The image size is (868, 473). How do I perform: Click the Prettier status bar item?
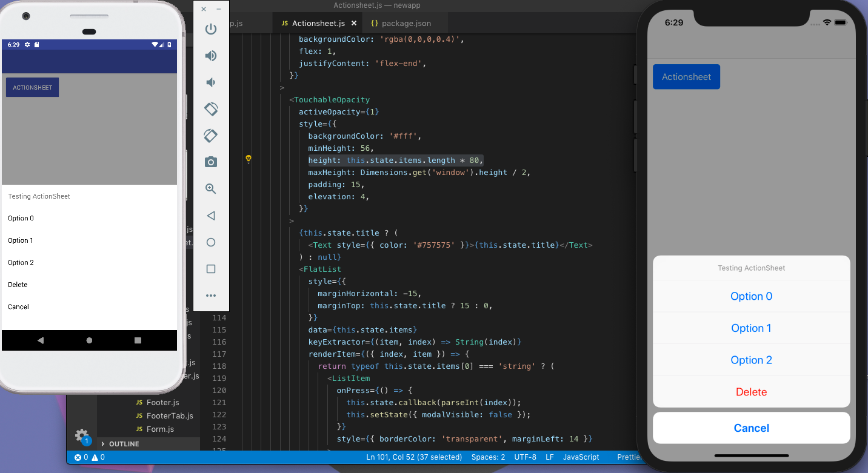(629, 457)
